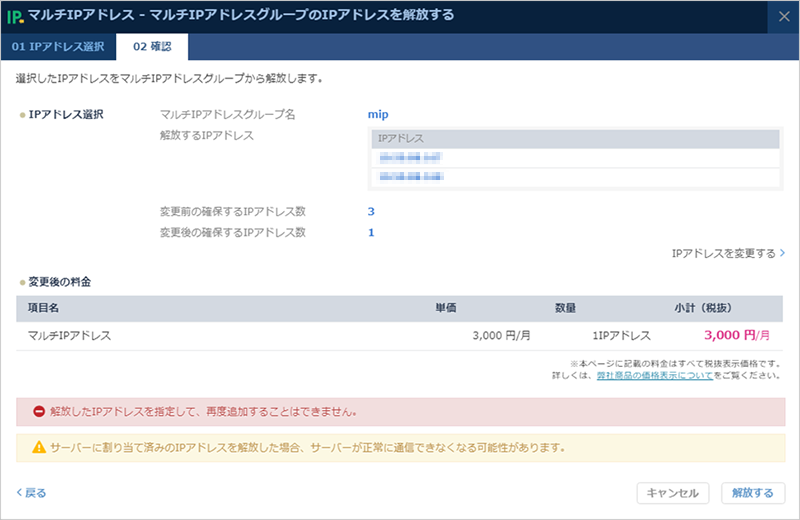800x520 pixels.
Task: Go back with the 戻る link
Action: [31, 493]
